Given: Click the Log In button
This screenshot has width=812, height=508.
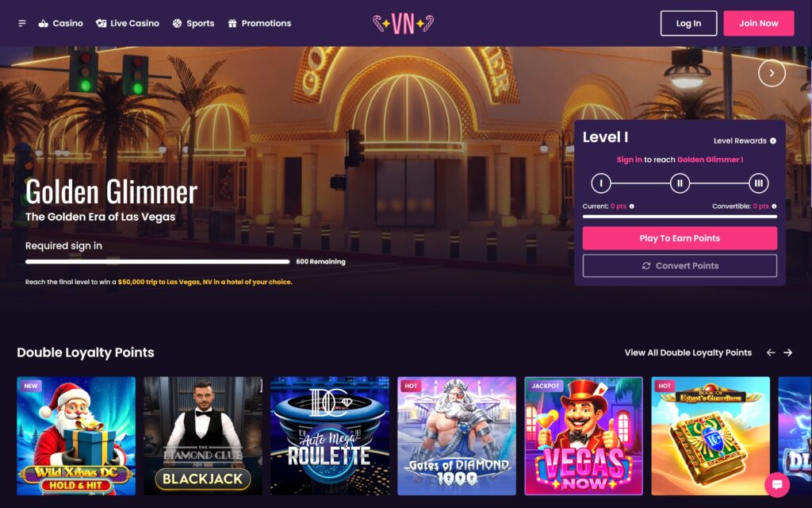Looking at the screenshot, I should (689, 23).
